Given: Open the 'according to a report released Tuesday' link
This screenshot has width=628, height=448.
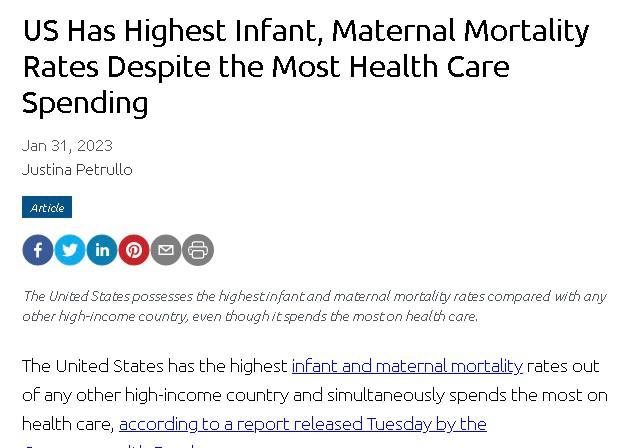Looking at the screenshot, I should (302, 424).
